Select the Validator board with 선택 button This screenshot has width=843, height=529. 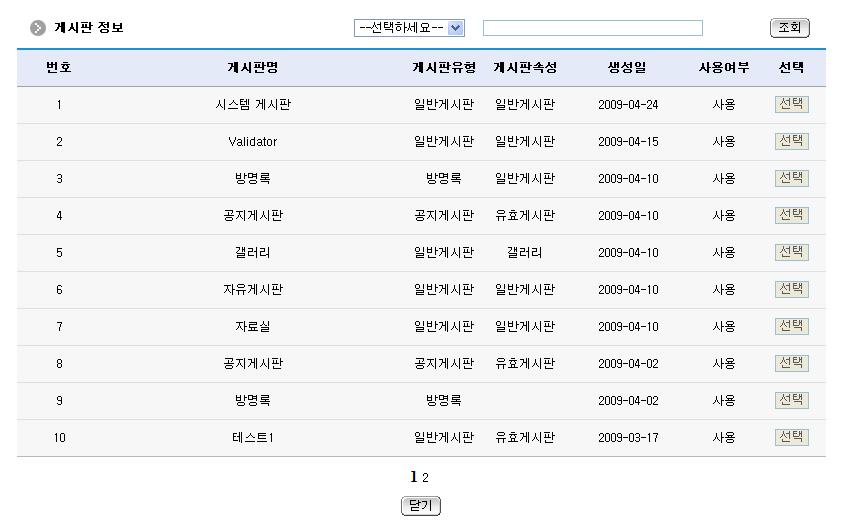click(791, 141)
